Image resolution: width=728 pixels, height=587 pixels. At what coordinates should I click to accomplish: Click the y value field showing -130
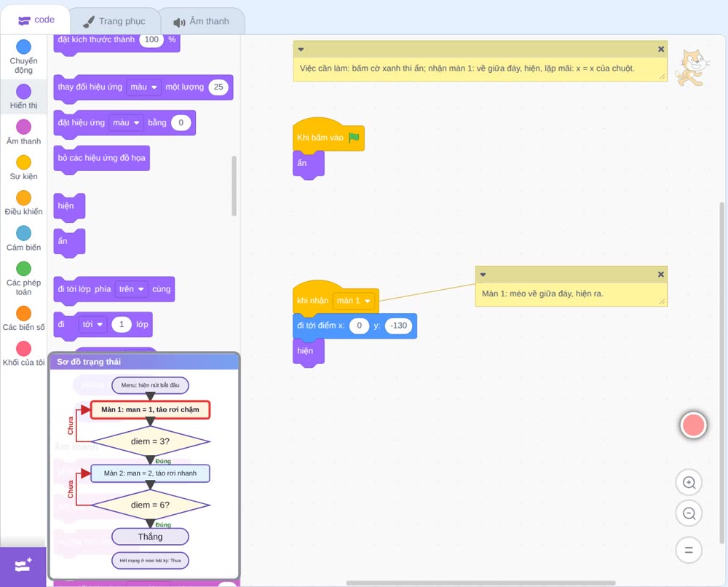coord(398,326)
